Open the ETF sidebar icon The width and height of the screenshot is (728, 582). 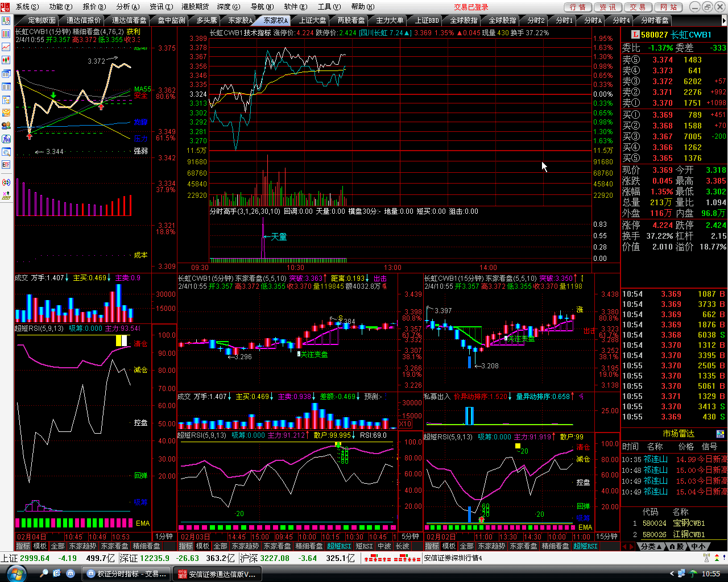(x=6, y=165)
